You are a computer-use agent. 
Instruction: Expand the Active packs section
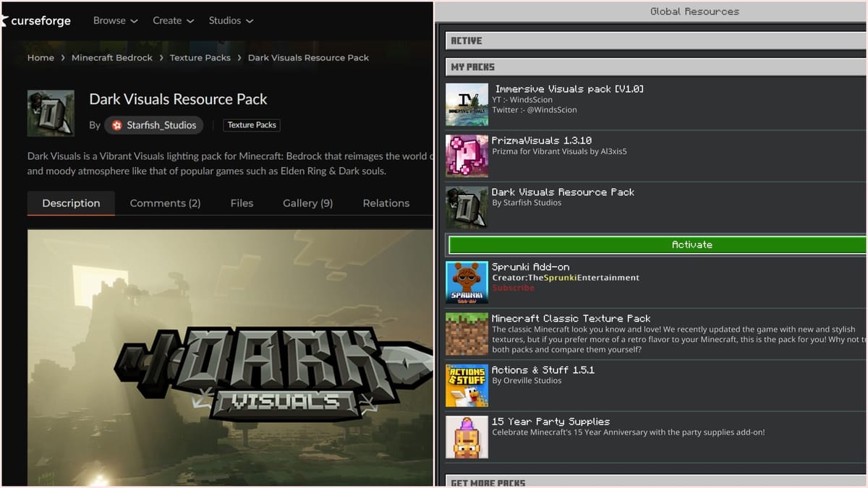tap(655, 41)
